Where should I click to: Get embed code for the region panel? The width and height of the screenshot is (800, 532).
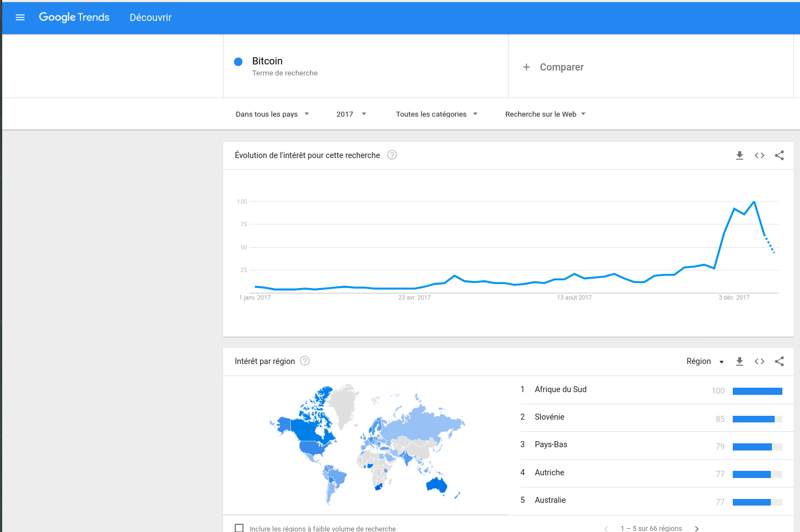pyautogui.click(x=759, y=361)
